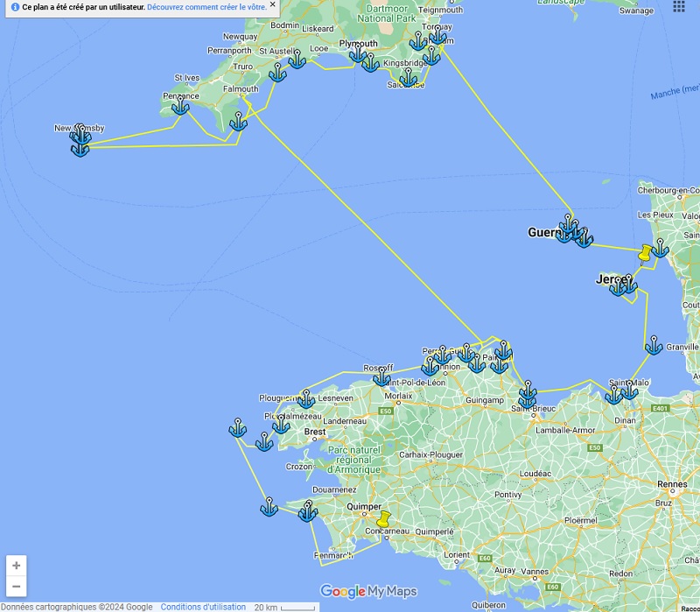This screenshot has width=700, height=612.
Task: Click the Lorient city label
Action: tap(456, 555)
